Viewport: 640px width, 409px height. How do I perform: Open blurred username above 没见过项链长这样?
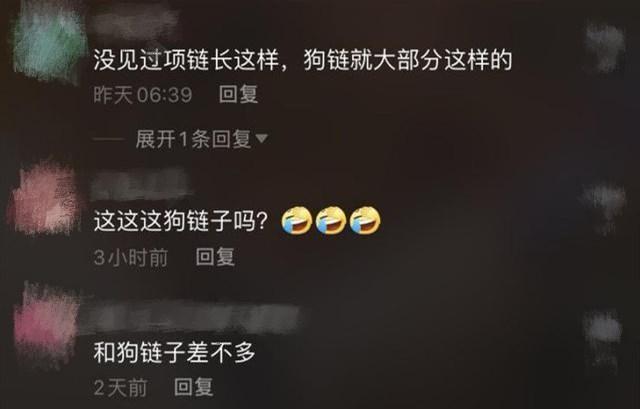click(x=136, y=22)
